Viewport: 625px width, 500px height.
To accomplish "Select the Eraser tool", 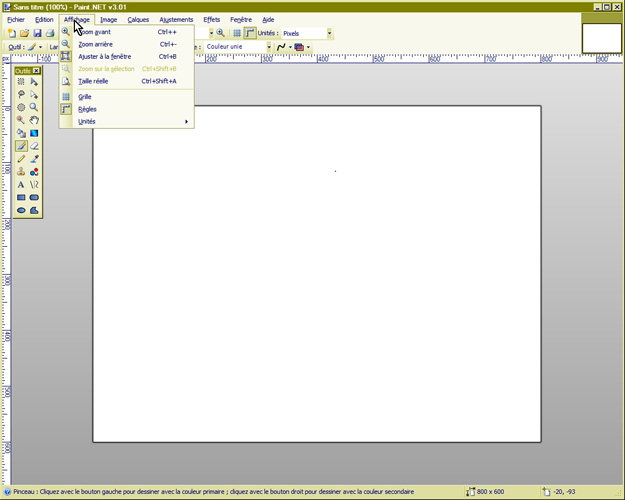I will click(x=34, y=146).
